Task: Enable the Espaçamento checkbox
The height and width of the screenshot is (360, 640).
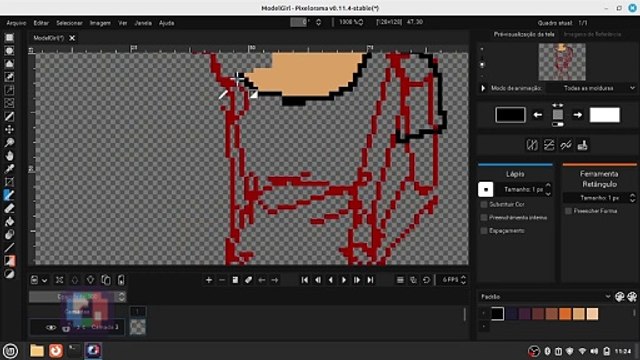Action: coord(484,231)
